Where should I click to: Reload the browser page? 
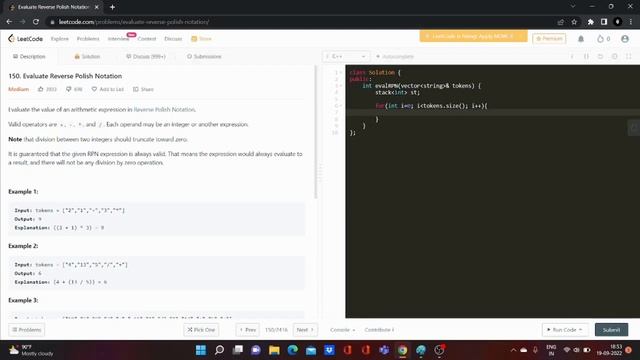point(36,22)
